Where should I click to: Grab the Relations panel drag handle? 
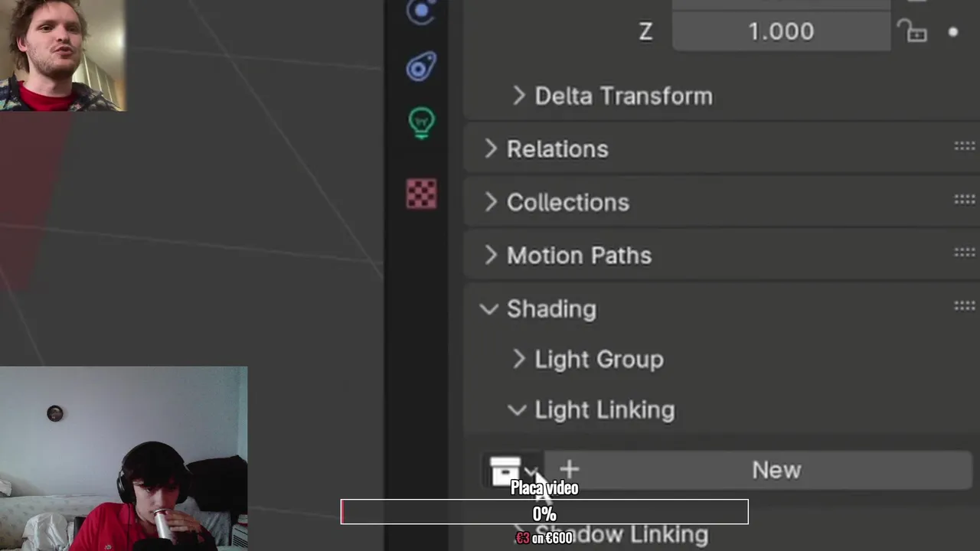point(965,146)
